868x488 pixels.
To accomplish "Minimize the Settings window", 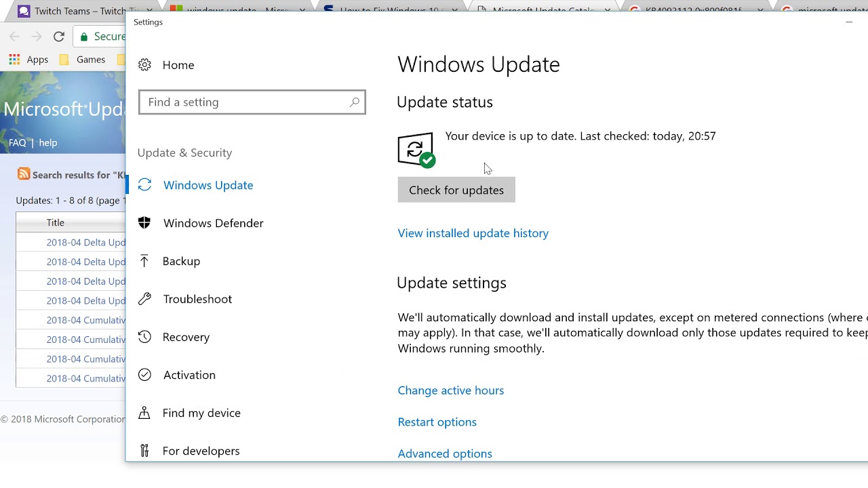I will (849, 22).
